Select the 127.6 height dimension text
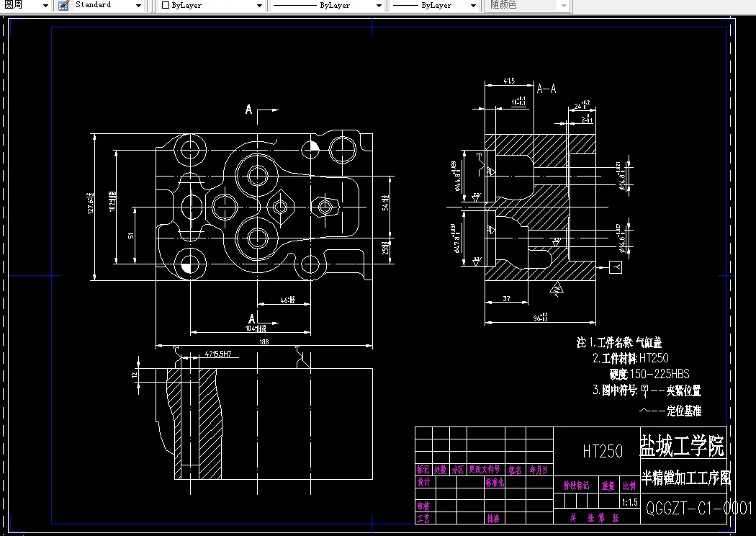 pyautogui.click(x=91, y=204)
